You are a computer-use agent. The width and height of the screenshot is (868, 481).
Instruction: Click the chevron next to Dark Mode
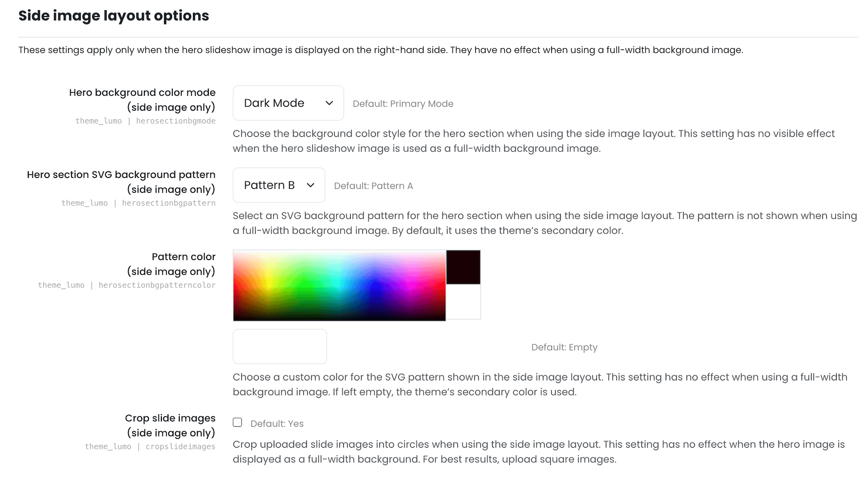(329, 103)
